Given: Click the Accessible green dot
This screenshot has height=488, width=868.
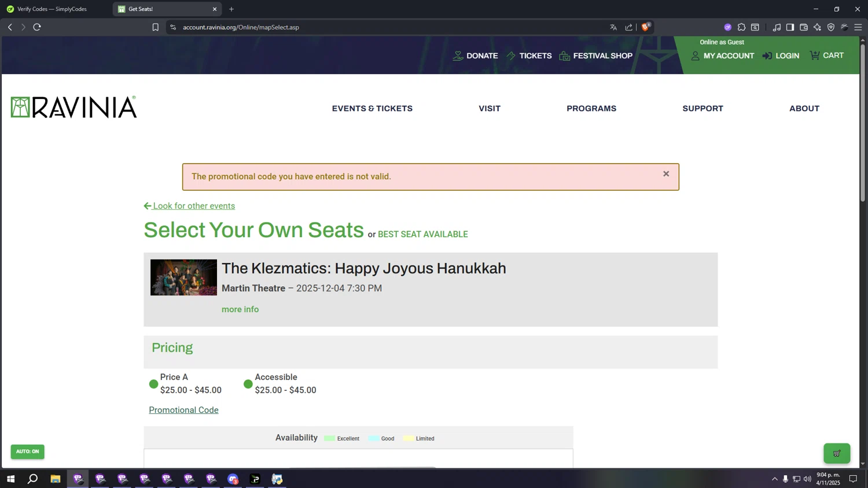Looking at the screenshot, I should pyautogui.click(x=248, y=384).
